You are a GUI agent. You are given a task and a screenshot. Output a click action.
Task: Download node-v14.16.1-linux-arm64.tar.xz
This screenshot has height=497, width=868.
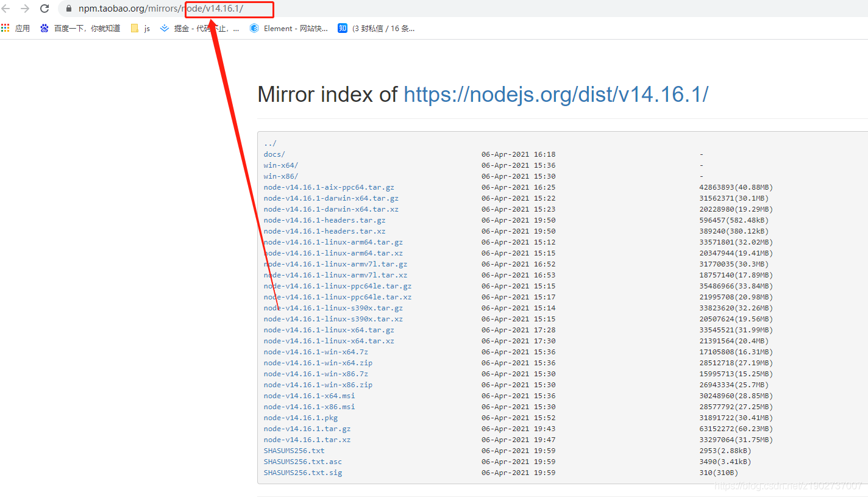333,253
